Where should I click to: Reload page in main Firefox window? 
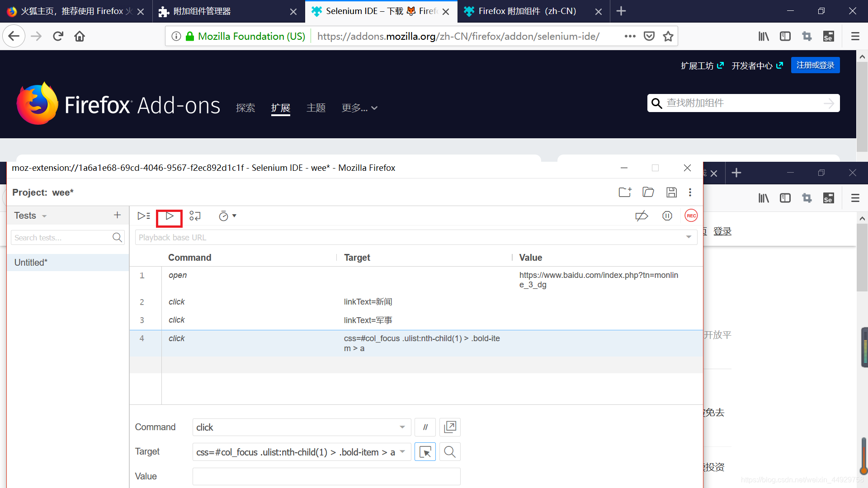point(58,36)
